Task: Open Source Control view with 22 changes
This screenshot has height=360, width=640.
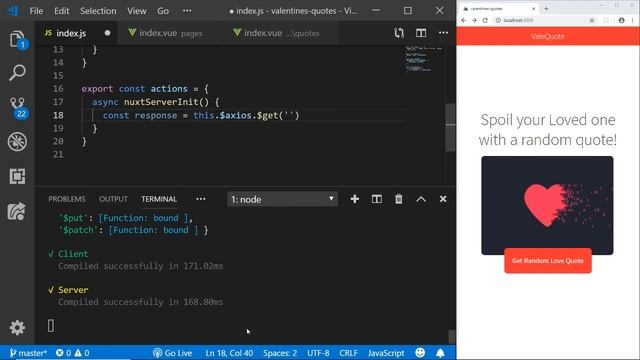Action: point(18,108)
